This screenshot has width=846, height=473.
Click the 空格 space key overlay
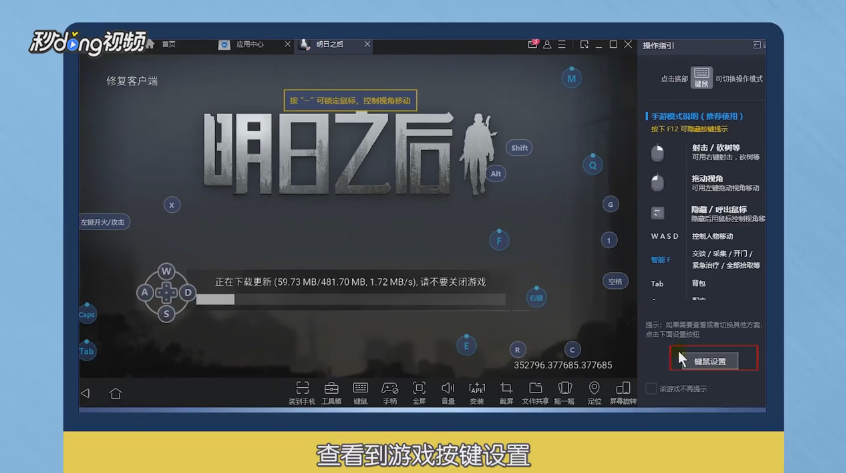(615, 282)
